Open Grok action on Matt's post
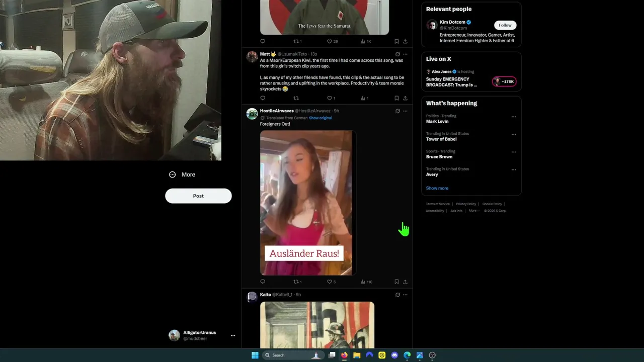Viewport: 644px width, 362px height. [x=397, y=54]
